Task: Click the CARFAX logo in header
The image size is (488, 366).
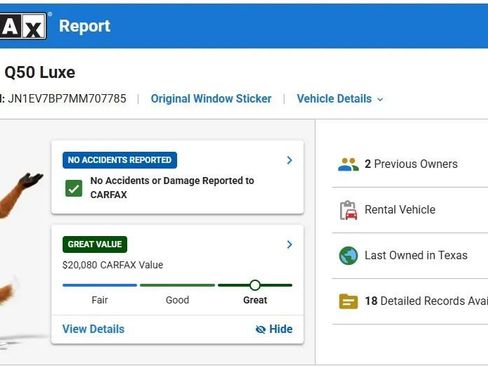Action: 23,26
